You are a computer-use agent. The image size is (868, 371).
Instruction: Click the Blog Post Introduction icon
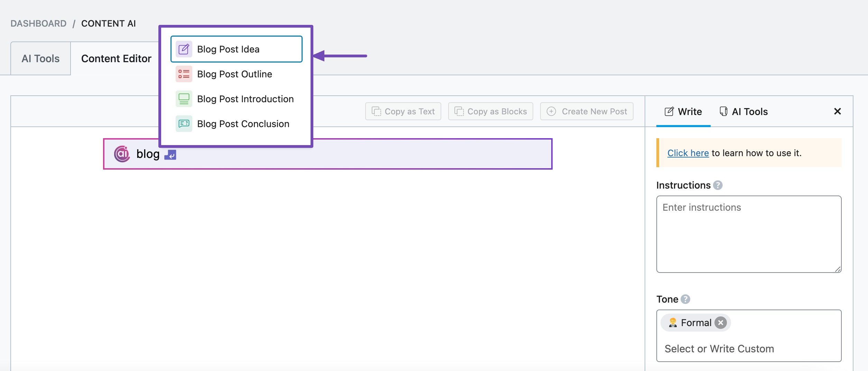[184, 99]
